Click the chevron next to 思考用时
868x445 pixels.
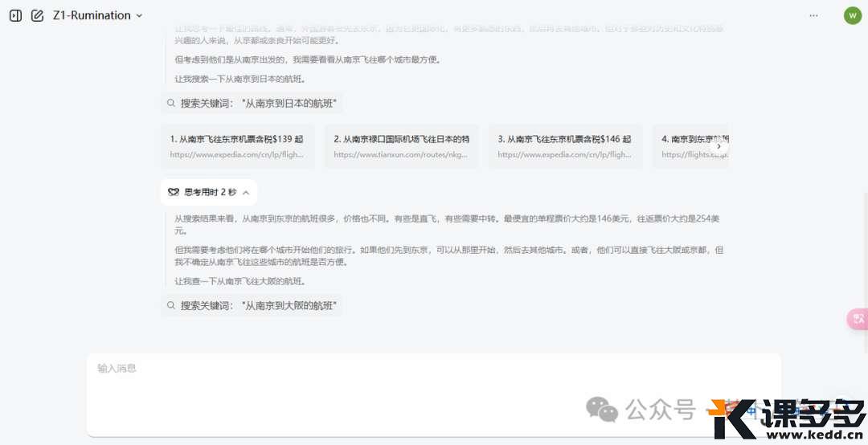[247, 193]
